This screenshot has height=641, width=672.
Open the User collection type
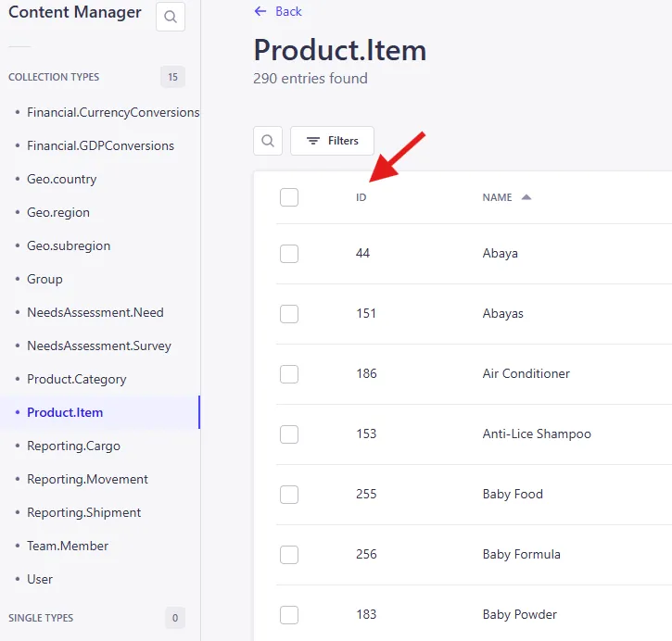(x=40, y=579)
